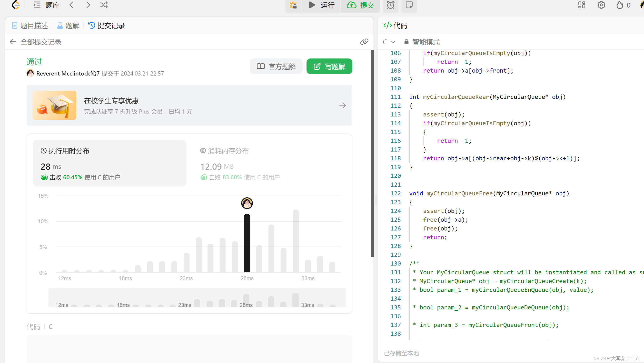Viewport: 644px width, 363px height.
Task: Click the streak flame icon
Action: point(620,5)
